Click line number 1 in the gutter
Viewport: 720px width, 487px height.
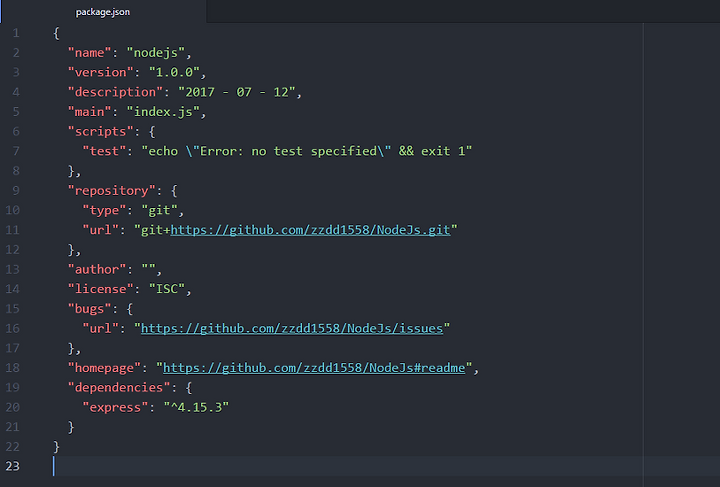(16, 33)
